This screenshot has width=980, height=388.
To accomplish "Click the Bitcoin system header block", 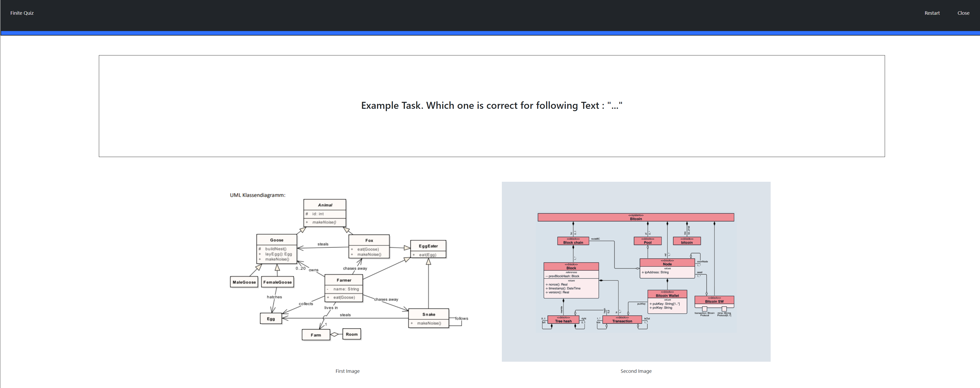I will 636,217.
